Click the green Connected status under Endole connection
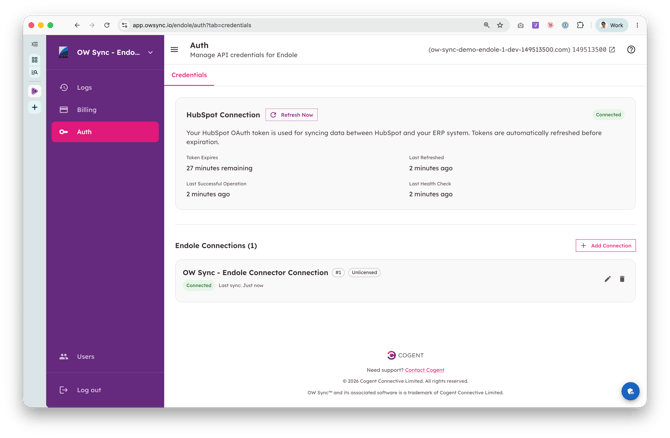The height and width of the screenshot is (438, 670). point(199,285)
